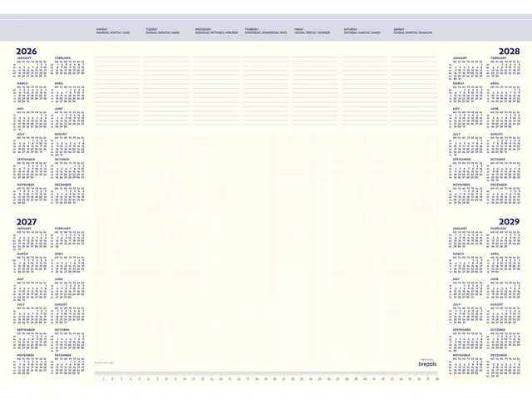Image resolution: width=532 pixels, height=399 pixels.
Task: Click the 2029 year heading
Action: pos(510,220)
